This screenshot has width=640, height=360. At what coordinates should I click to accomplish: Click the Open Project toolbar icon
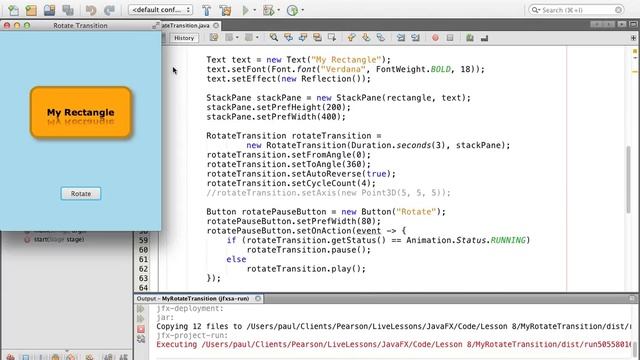tap(49, 10)
